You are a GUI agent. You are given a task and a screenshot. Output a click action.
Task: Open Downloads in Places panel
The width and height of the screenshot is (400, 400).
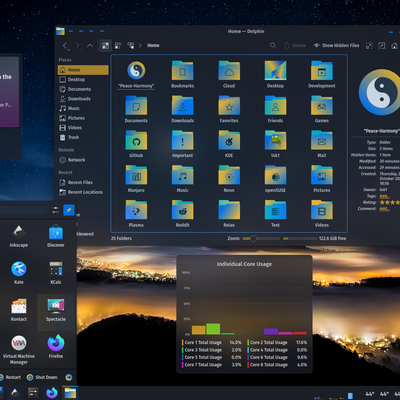coord(83,99)
